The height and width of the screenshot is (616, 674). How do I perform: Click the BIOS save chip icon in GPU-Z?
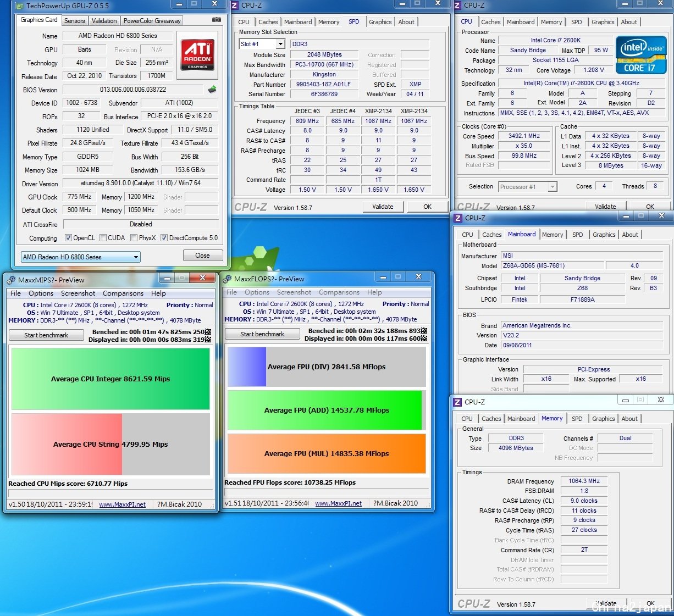pyautogui.click(x=212, y=90)
